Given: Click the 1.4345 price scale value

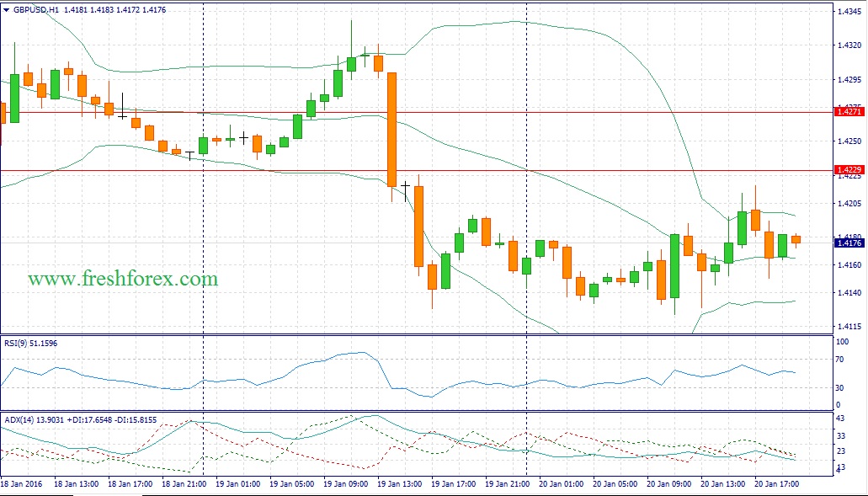Looking at the screenshot, I should pos(847,11).
